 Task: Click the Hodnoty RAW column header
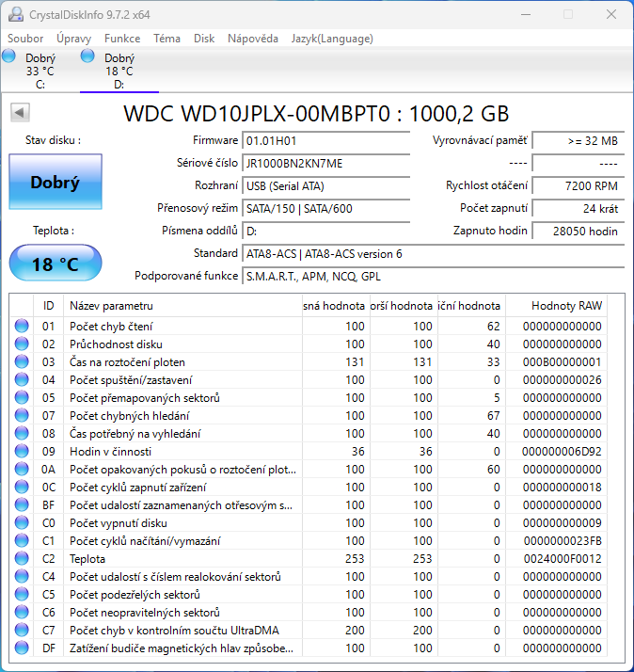564,306
